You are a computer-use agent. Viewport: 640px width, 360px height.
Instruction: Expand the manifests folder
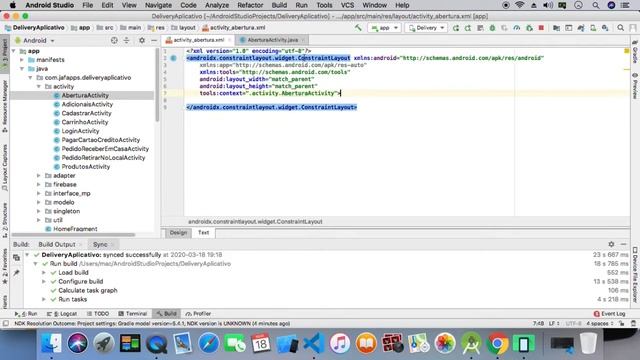coord(22,60)
